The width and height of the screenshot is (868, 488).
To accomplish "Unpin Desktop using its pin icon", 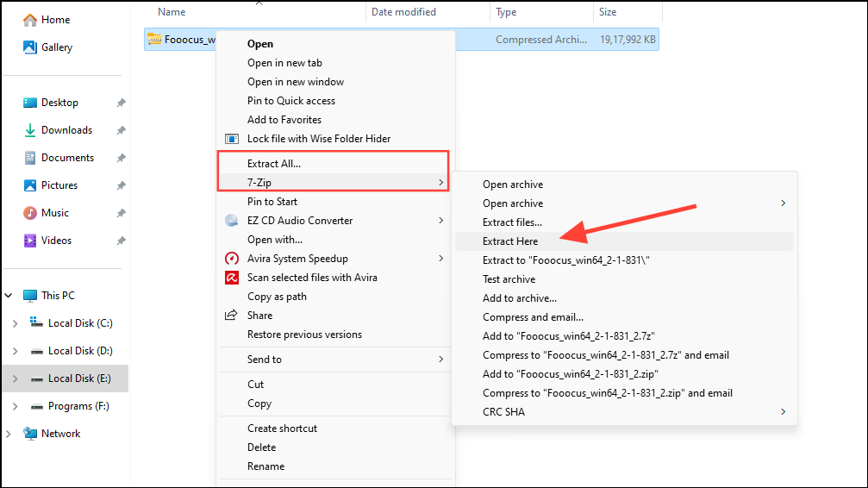I will [x=122, y=103].
